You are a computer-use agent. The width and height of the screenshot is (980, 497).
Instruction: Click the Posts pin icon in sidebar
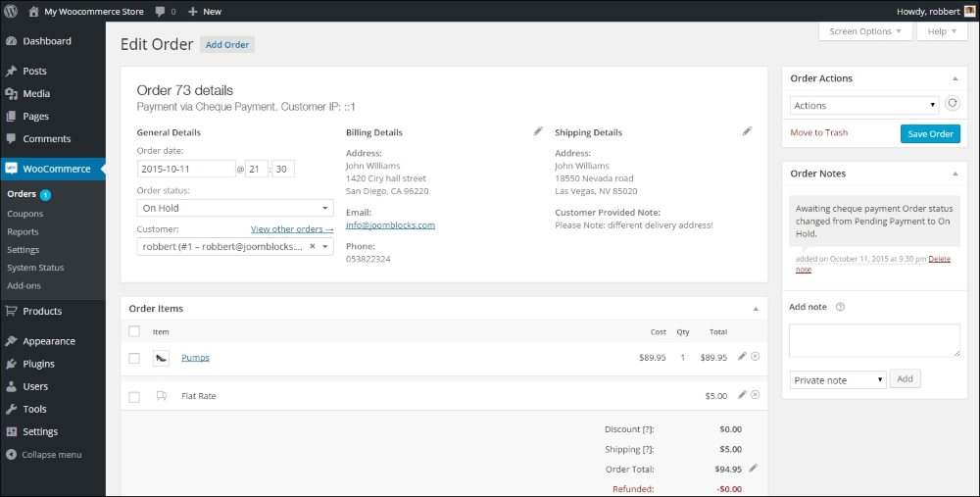11,72
